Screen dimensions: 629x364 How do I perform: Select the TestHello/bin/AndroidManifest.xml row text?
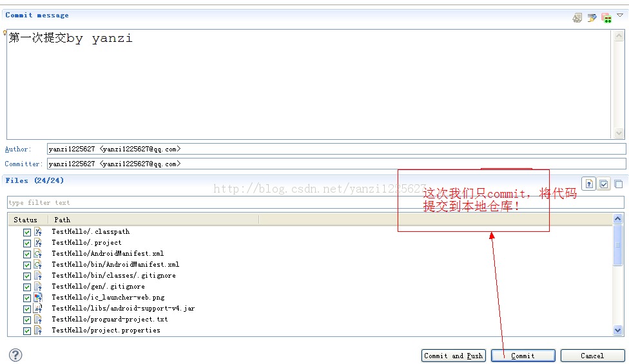coord(115,265)
